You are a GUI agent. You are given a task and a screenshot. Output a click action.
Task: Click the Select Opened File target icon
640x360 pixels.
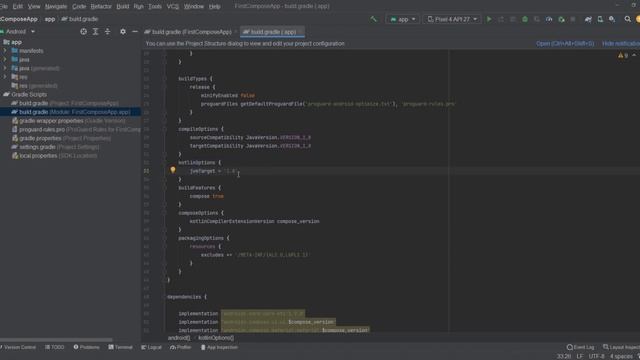83,31
